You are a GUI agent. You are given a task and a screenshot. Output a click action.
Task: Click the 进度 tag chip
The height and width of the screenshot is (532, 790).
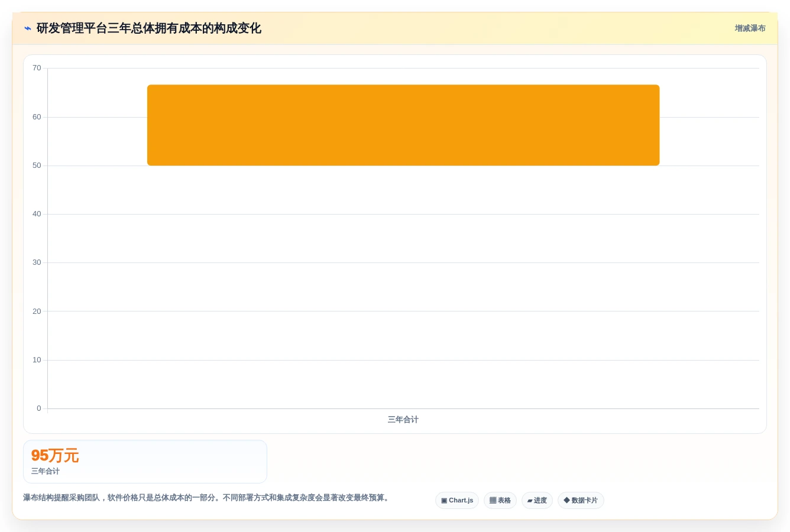pyautogui.click(x=537, y=501)
